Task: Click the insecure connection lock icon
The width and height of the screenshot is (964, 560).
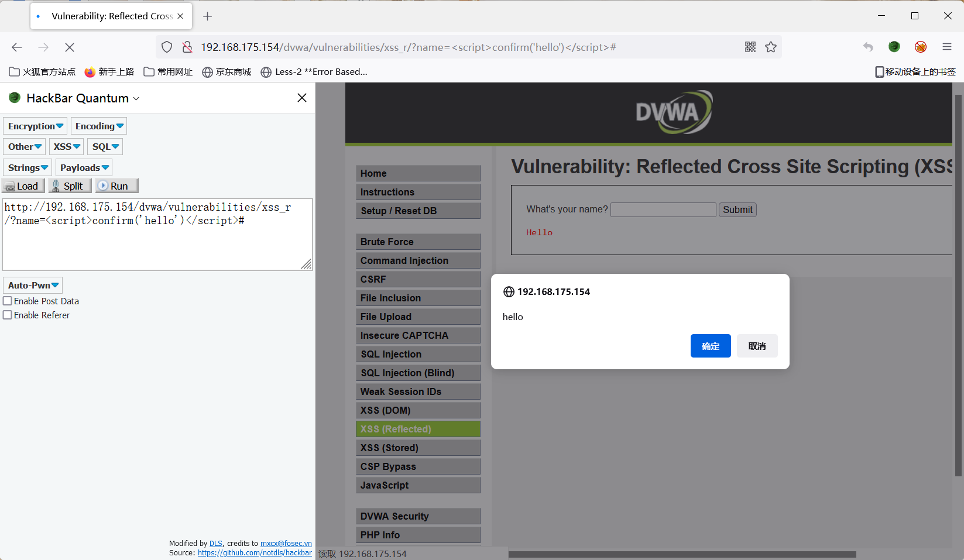Action: (x=187, y=47)
